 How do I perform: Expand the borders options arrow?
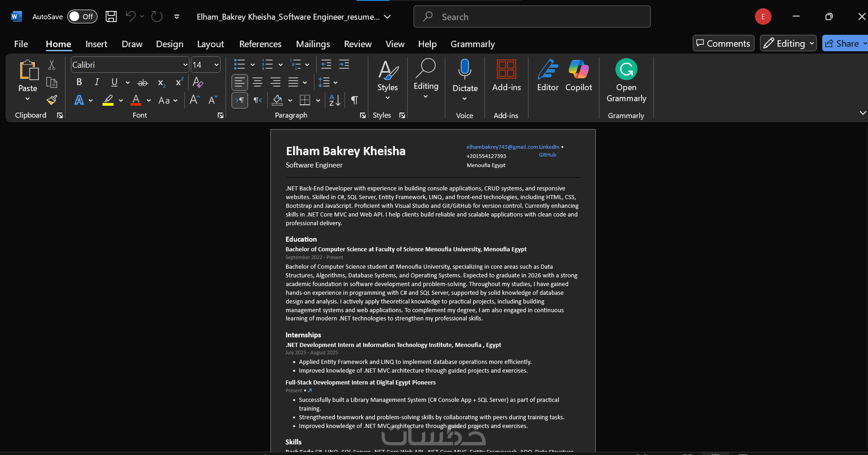click(x=318, y=100)
